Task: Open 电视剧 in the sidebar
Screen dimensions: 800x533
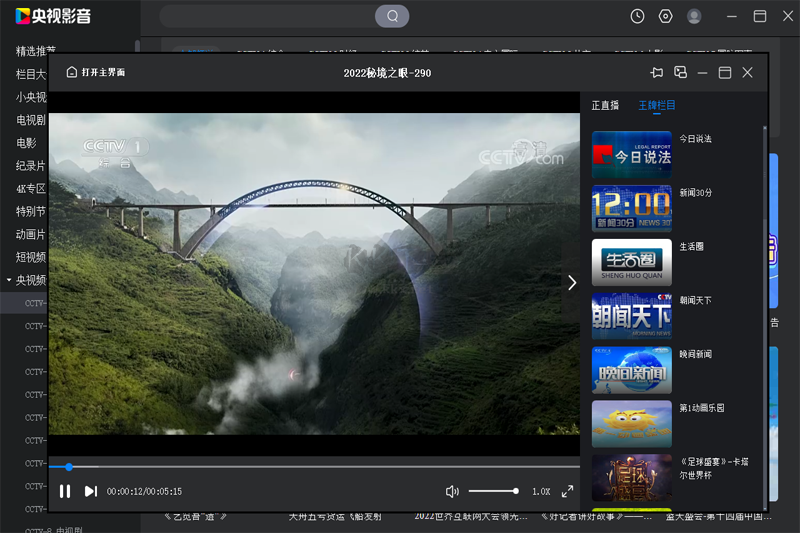Action: click(x=31, y=120)
